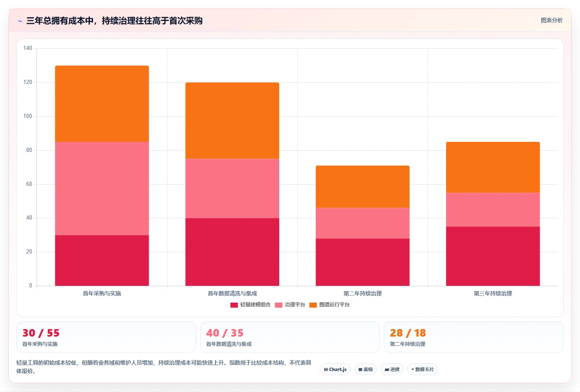Image resolution: width=580 pixels, height=392 pixels.
Task: Click the y-axis tick value 100
Action: [28, 116]
